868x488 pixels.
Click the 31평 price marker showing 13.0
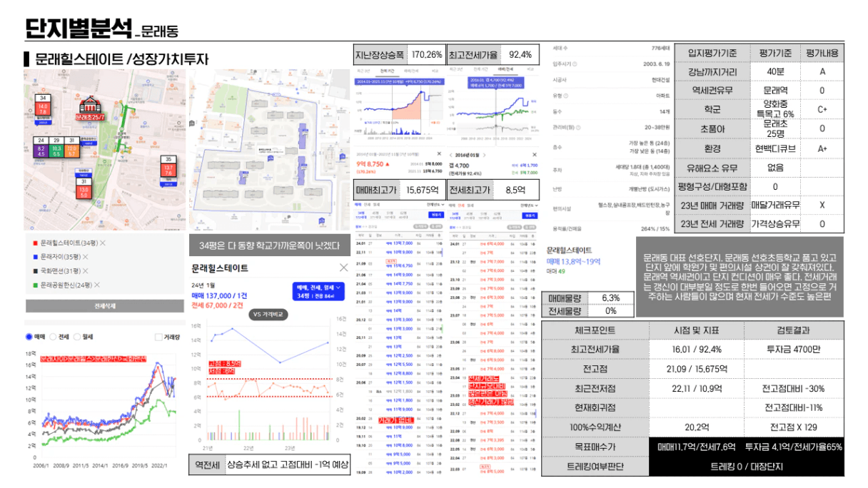(84, 188)
